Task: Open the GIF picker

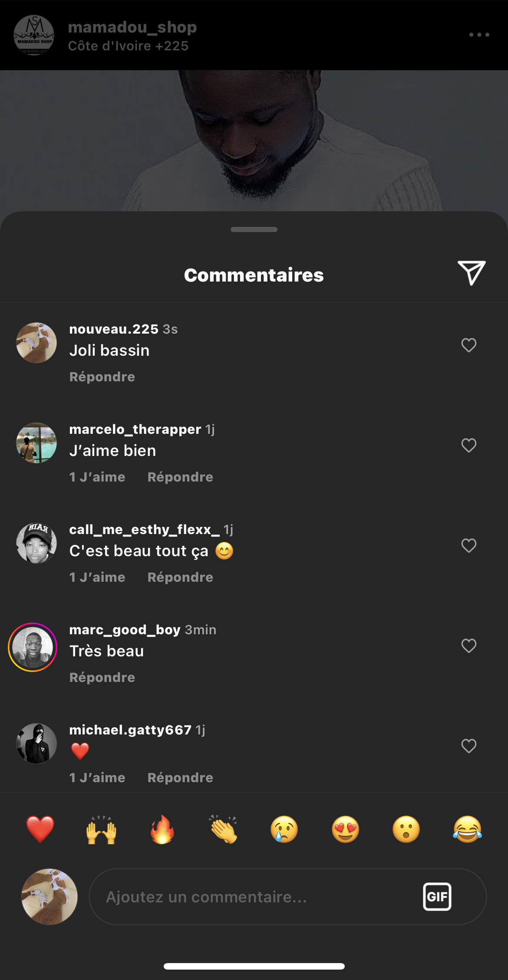Action: pos(437,897)
